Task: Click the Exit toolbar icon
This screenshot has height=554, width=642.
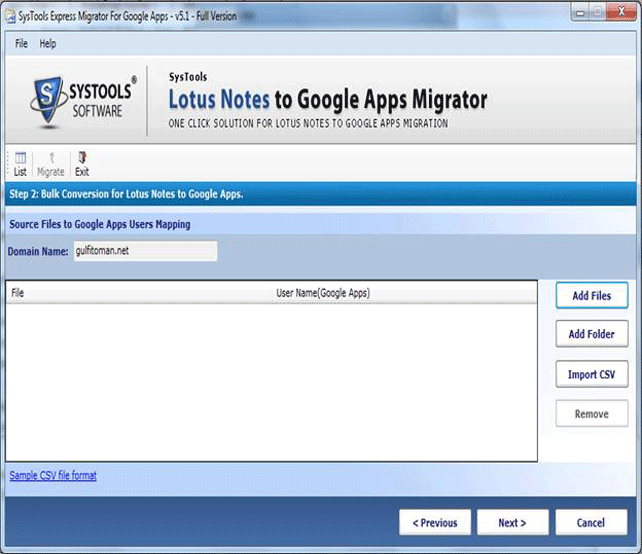Action: [82, 164]
